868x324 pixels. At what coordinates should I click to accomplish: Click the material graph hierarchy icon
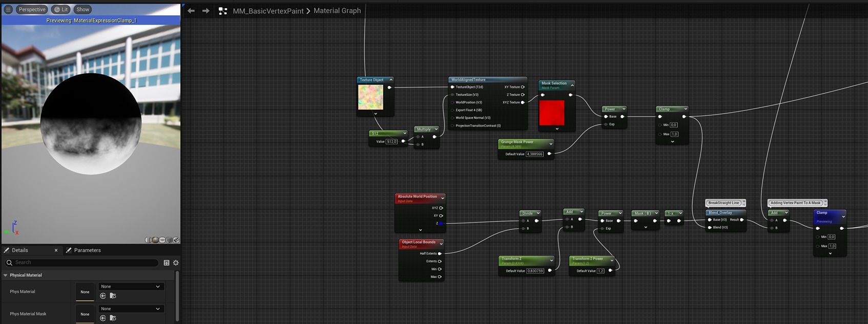(223, 11)
